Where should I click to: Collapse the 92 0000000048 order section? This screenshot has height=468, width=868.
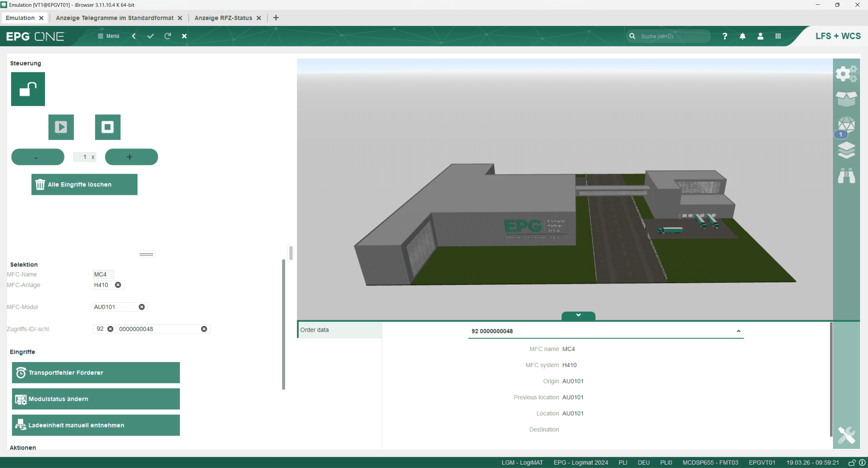738,331
